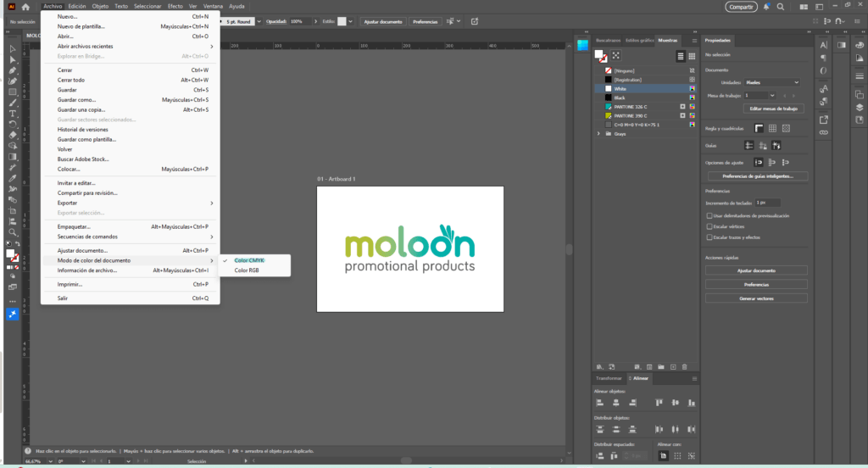Open the Layers panel icon
The height and width of the screenshot is (468, 868).
coord(860,108)
